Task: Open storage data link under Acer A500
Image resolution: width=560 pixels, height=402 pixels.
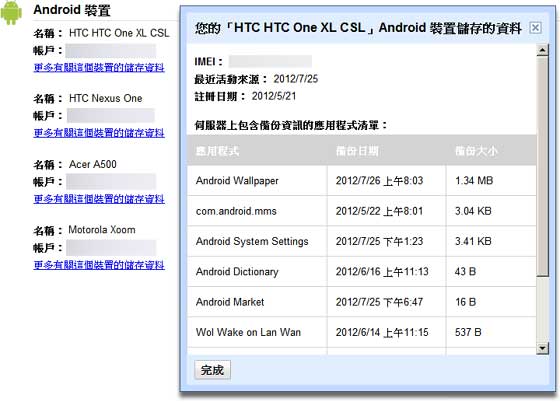Action: pos(99,199)
